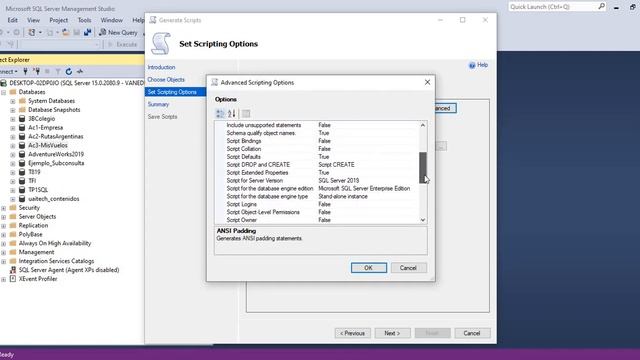Click the Connect Object Explorer plug icon

25,71
